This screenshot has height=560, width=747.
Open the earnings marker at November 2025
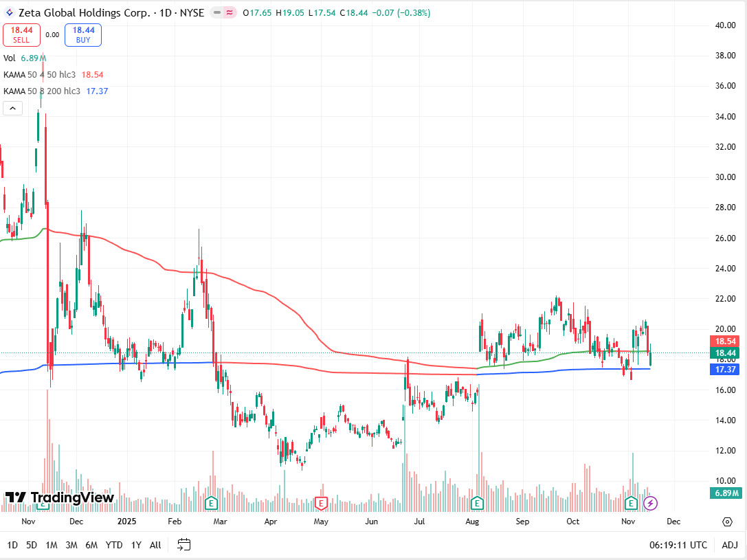tap(631, 503)
